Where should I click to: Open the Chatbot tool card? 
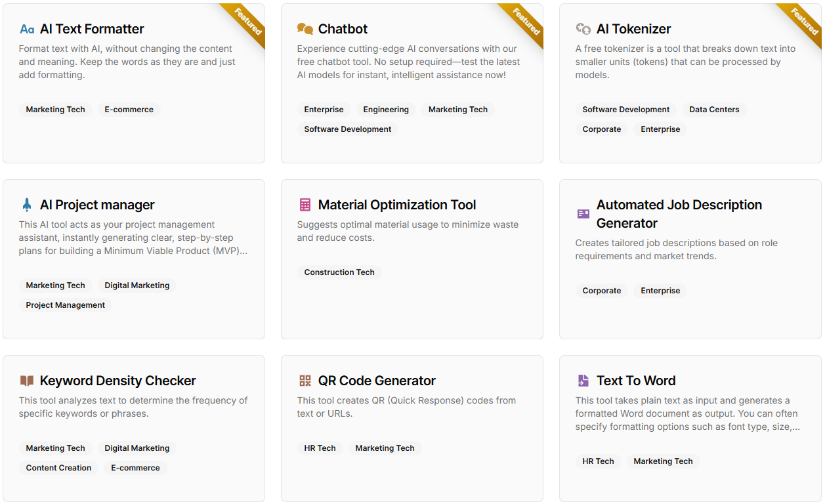coord(343,29)
